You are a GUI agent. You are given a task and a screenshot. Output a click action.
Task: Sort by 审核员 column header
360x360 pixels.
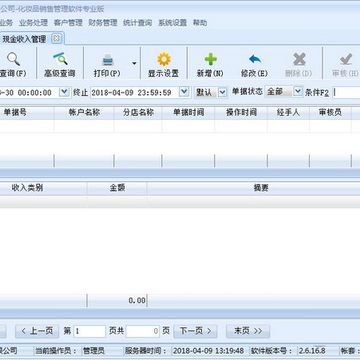coord(330,112)
